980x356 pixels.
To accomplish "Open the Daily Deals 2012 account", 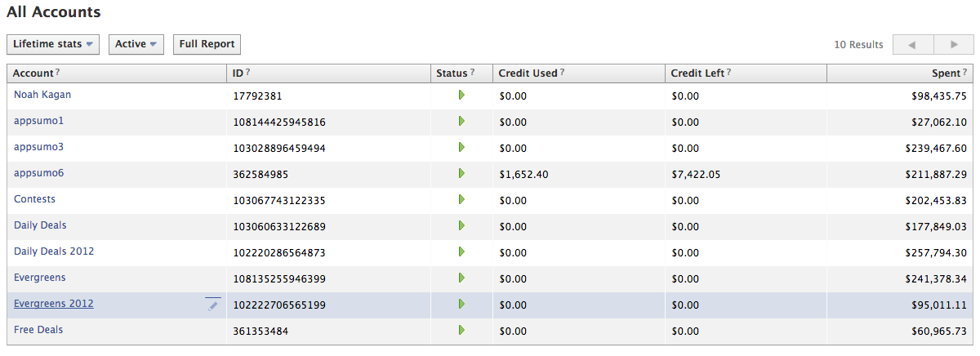I will [x=54, y=251].
